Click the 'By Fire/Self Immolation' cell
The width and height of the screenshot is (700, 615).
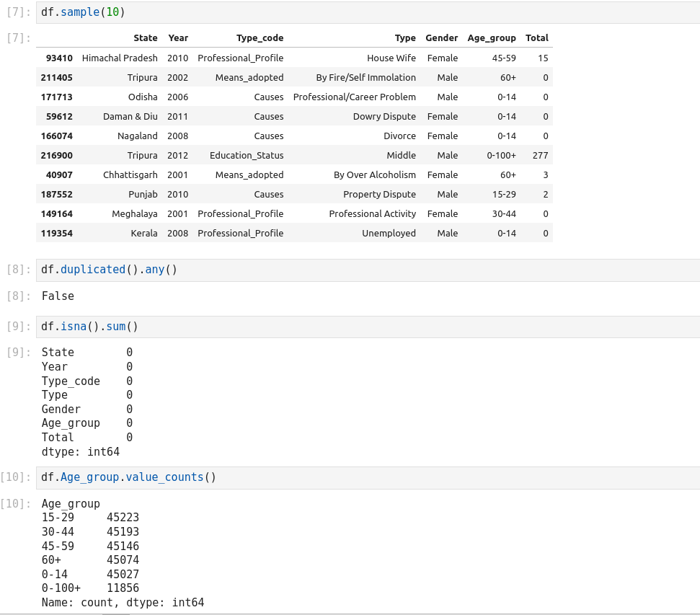365,77
